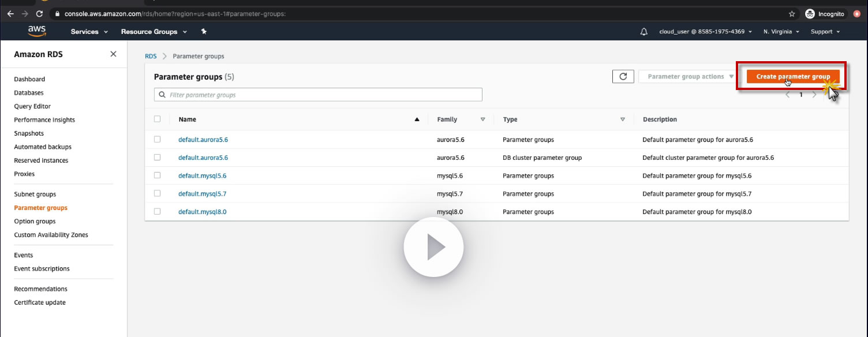868x337 pixels.
Task: Open Dashboard in the RDS sidebar
Action: (29, 79)
